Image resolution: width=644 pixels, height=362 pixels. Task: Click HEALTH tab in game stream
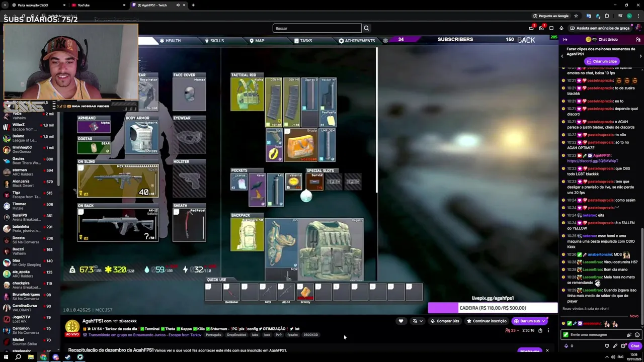click(x=170, y=41)
